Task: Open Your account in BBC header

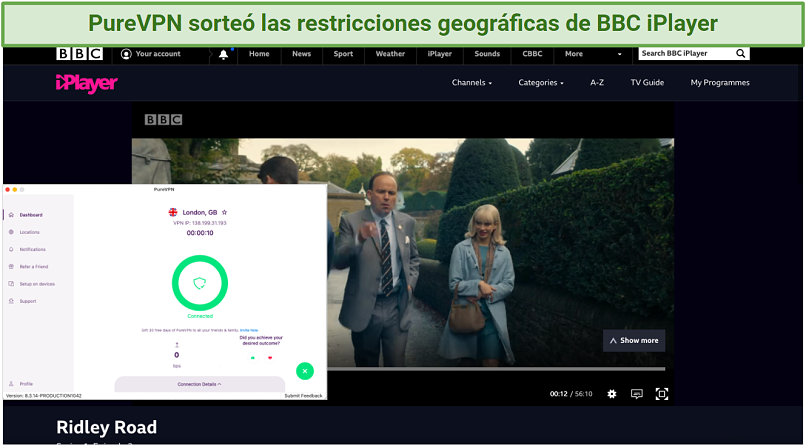Action: [x=151, y=53]
